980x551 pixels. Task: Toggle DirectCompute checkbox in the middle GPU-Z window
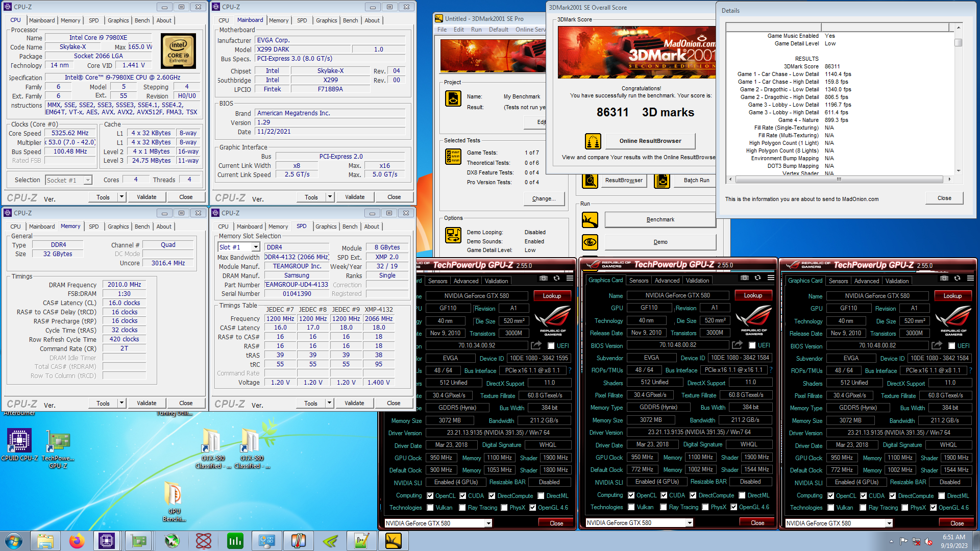point(693,495)
